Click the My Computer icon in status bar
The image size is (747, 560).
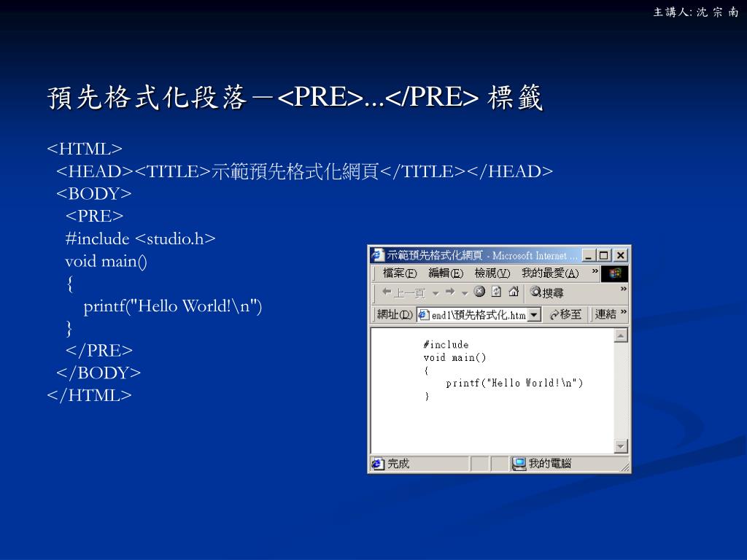click(519, 464)
